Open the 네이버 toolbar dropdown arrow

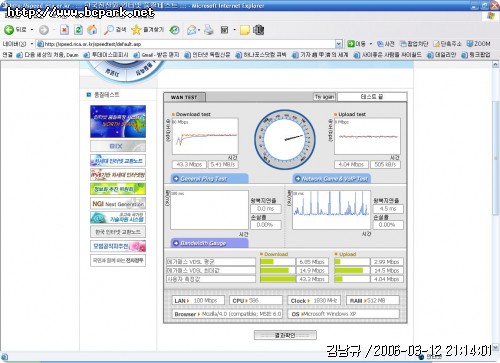tap(32, 44)
